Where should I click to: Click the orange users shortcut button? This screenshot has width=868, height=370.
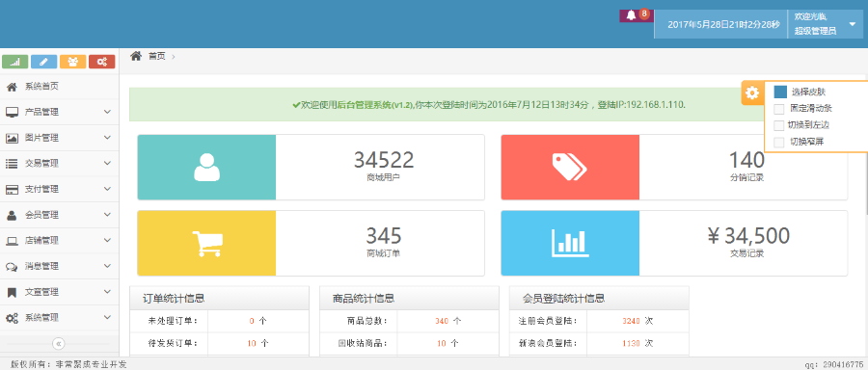point(73,62)
